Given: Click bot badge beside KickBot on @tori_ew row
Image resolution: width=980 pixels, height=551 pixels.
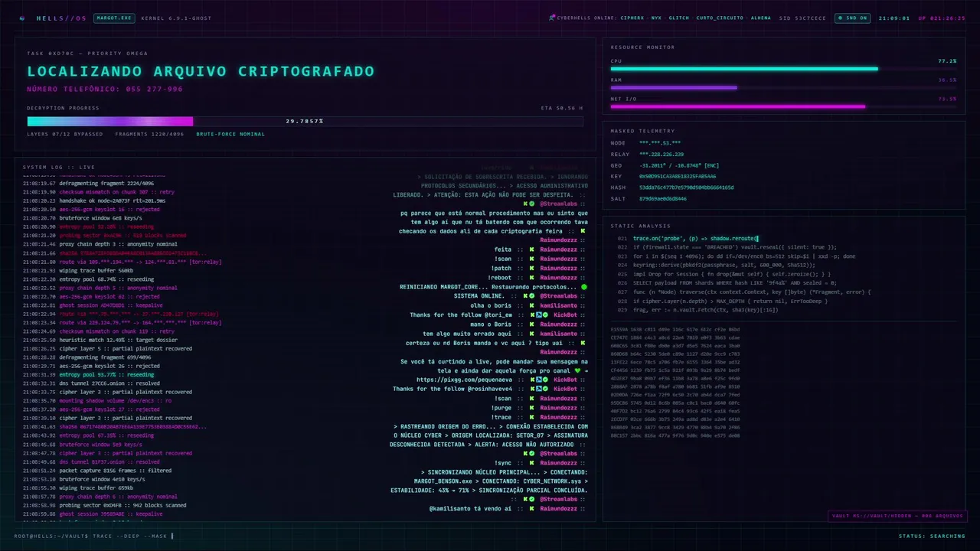Looking at the screenshot, I should tap(538, 315).
